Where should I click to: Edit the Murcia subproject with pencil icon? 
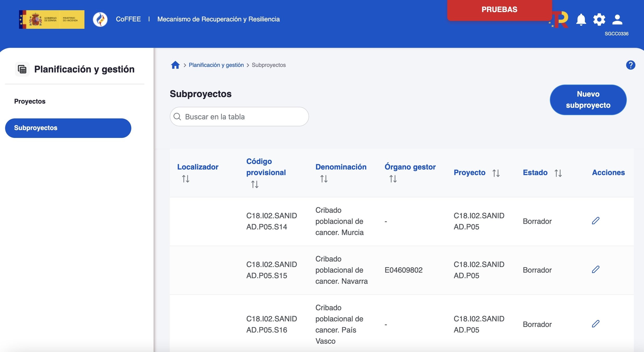click(x=596, y=221)
